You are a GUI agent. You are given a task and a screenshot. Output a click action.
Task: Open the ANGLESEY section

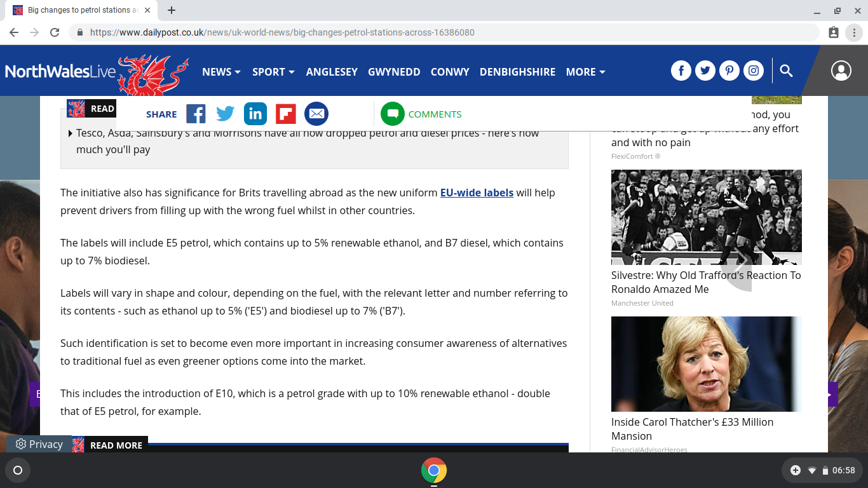click(x=332, y=72)
